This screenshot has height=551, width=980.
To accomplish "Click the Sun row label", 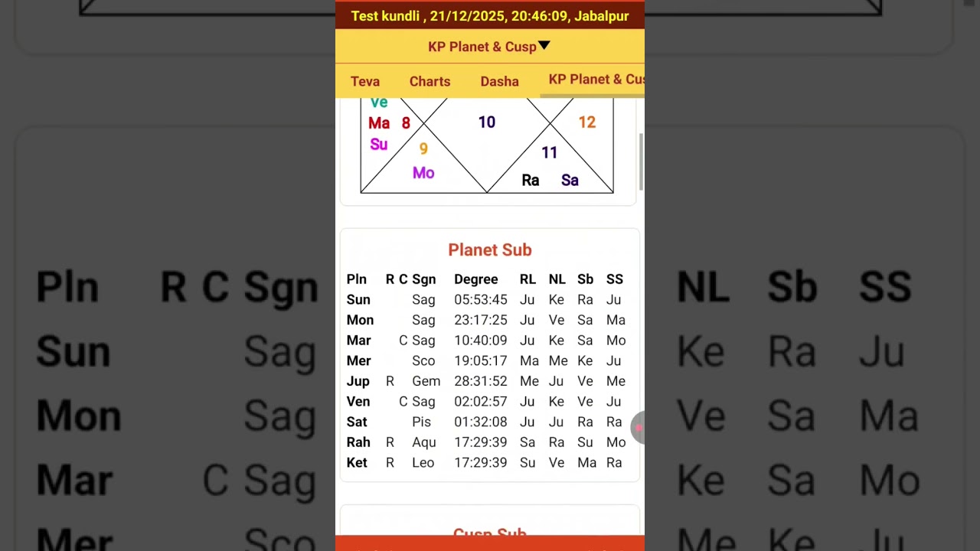I will tap(358, 300).
